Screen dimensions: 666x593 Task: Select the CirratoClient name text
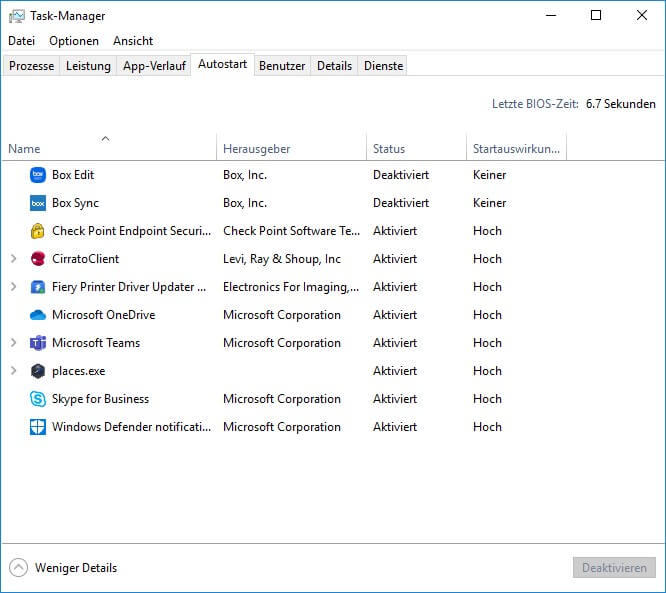(x=85, y=259)
